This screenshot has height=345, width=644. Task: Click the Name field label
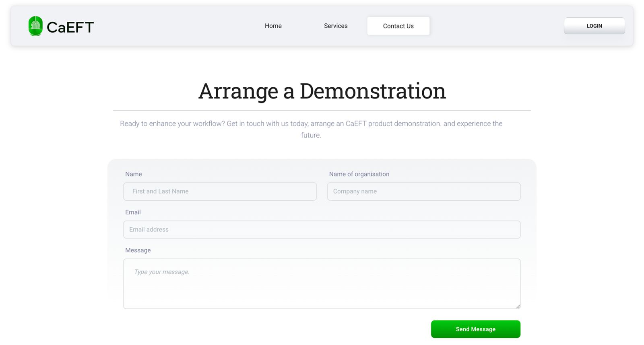(133, 174)
